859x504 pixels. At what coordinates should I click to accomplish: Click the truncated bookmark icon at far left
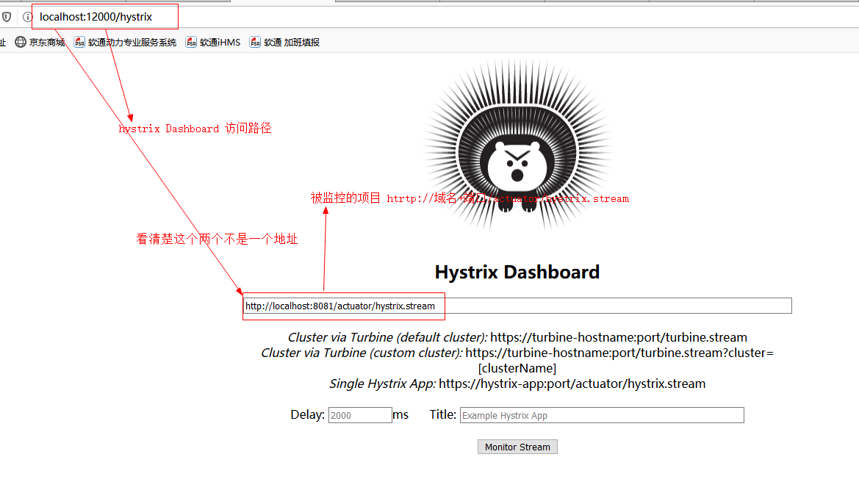(x=4, y=42)
